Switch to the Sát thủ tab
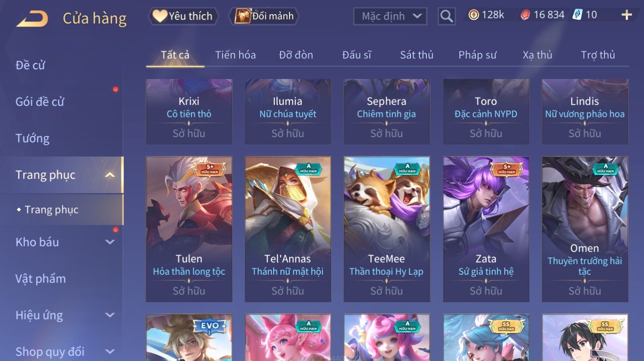 (x=417, y=55)
